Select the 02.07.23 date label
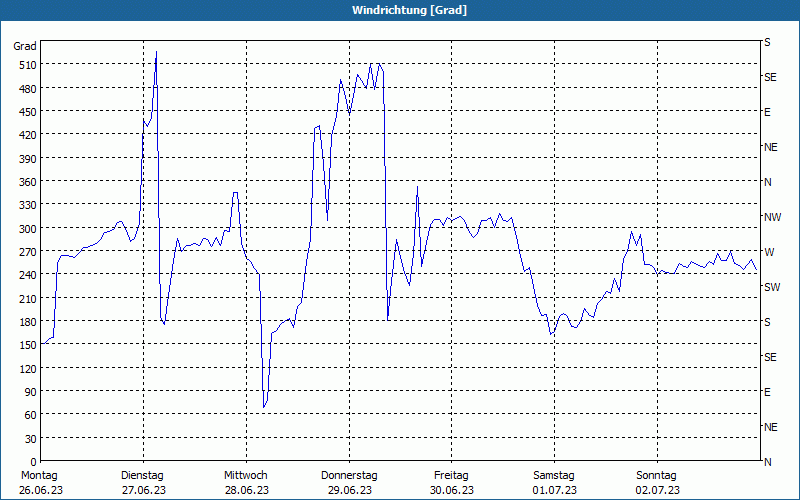Image resolution: width=800 pixels, height=500 pixels. [658, 490]
